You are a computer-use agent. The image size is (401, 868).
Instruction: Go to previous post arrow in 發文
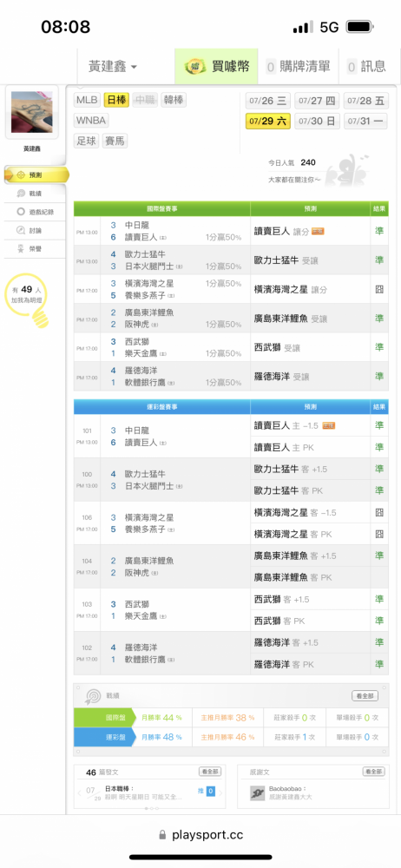pos(80,793)
